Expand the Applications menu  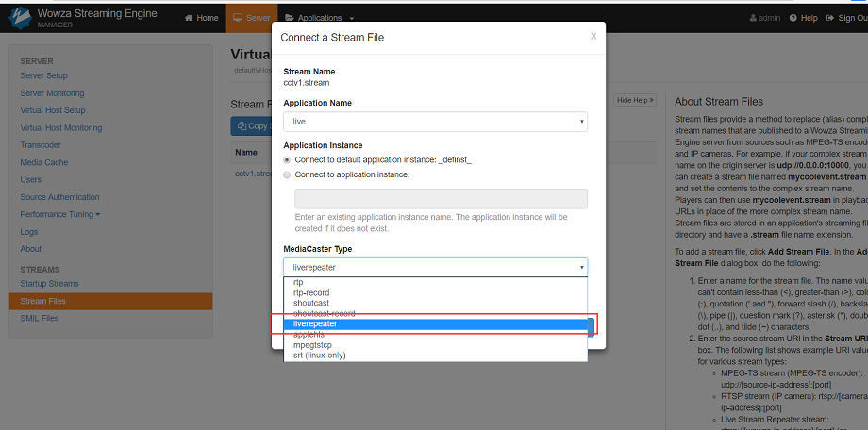click(x=320, y=18)
